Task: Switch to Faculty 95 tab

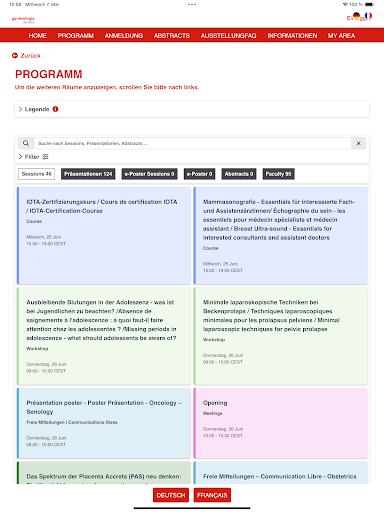Action: coord(278,174)
